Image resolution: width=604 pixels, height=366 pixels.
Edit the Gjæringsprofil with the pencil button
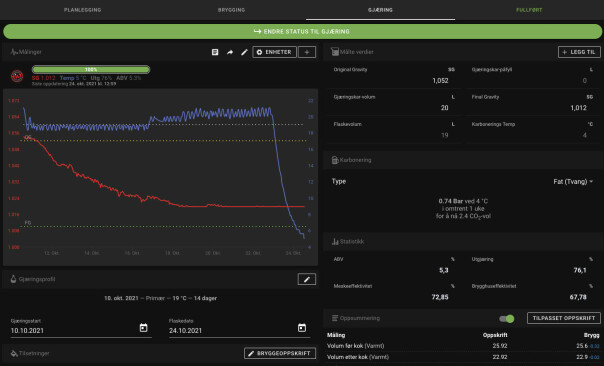[x=307, y=279]
